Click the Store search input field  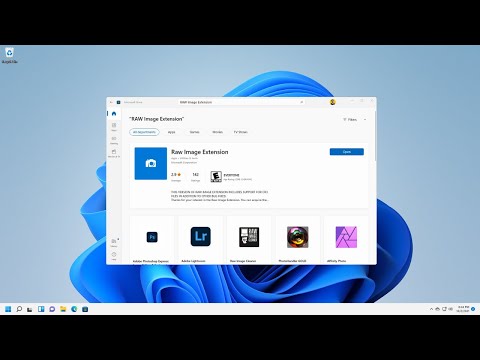[x=241, y=102]
